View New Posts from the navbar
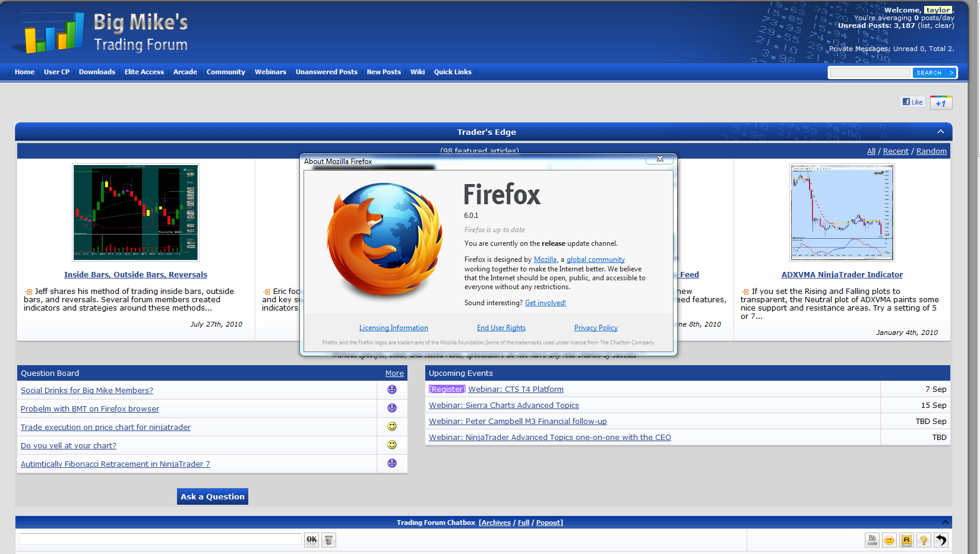This screenshot has width=980, height=554. [384, 72]
